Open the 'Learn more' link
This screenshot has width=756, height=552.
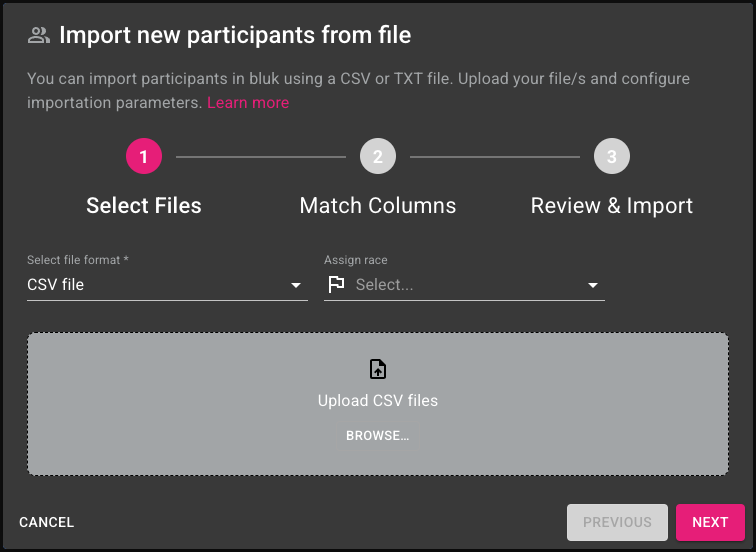point(248,103)
